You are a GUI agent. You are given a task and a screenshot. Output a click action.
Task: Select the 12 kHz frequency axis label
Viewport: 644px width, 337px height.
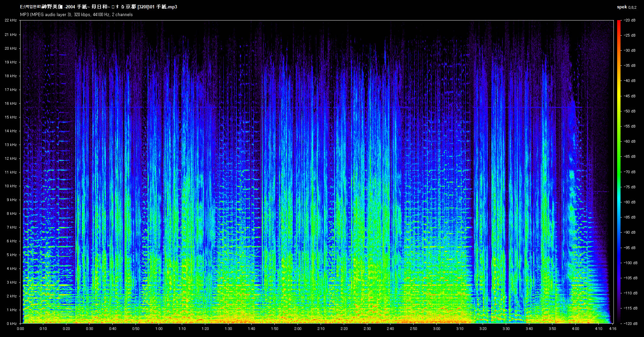click(x=11, y=158)
